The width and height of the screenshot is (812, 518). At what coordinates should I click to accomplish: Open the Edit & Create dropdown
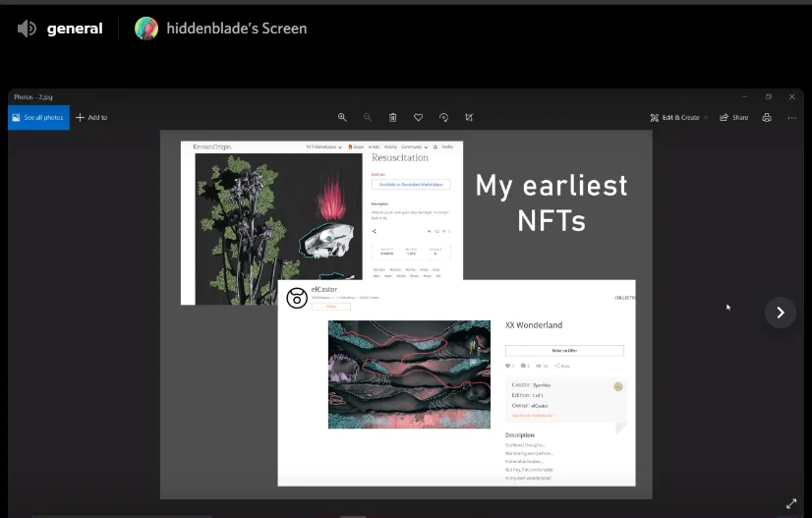pos(679,118)
